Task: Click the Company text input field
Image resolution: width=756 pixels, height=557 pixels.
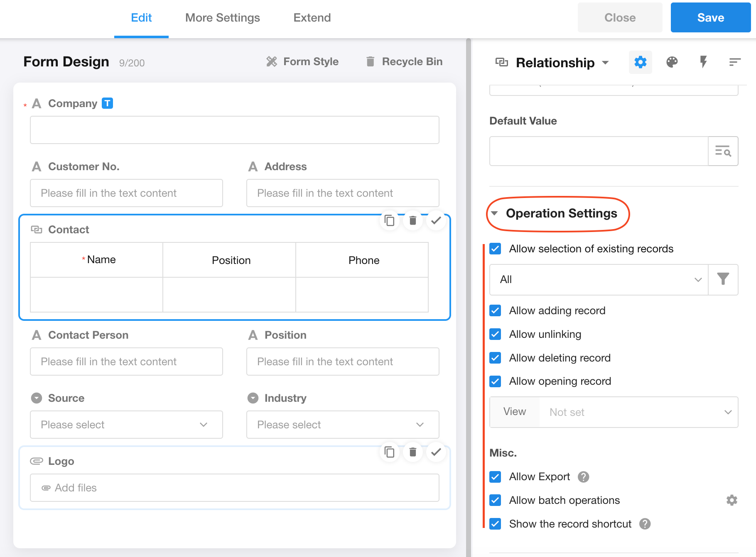Action: point(234,130)
